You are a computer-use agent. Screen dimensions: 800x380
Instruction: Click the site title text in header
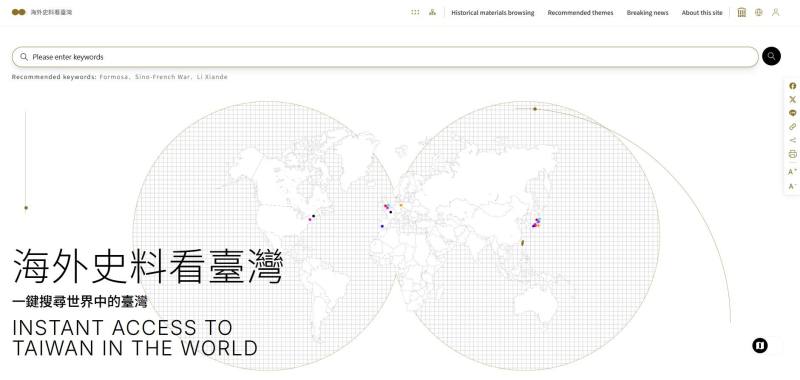point(51,12)
